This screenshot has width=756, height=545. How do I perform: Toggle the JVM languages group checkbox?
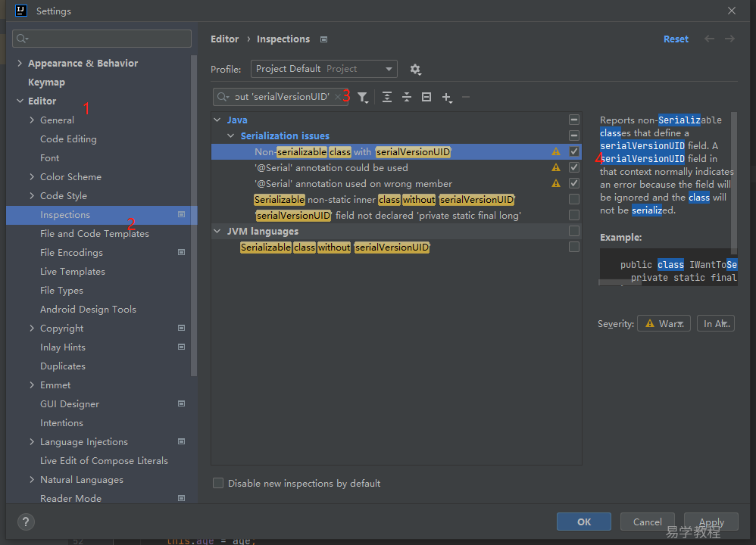[573, 231]
